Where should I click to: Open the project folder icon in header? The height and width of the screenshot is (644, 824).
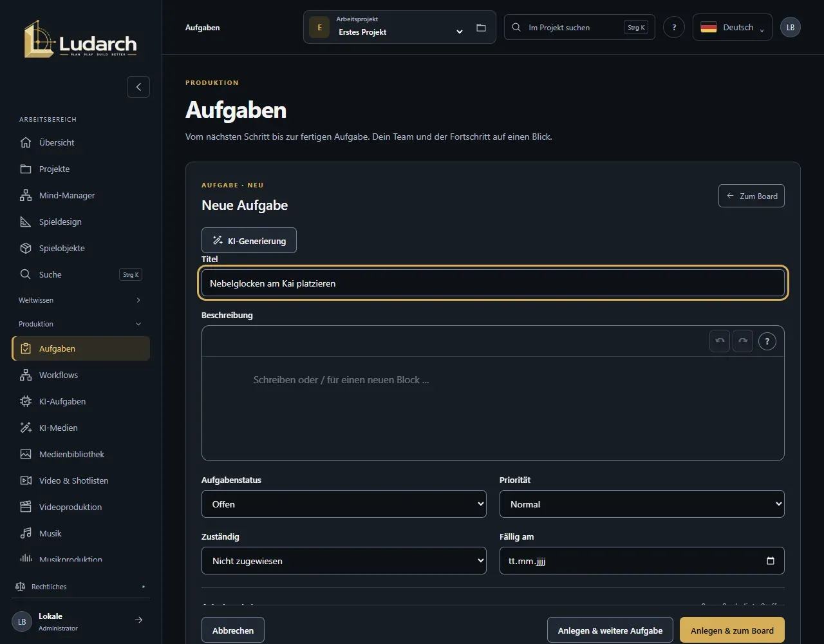coord(481,28)
